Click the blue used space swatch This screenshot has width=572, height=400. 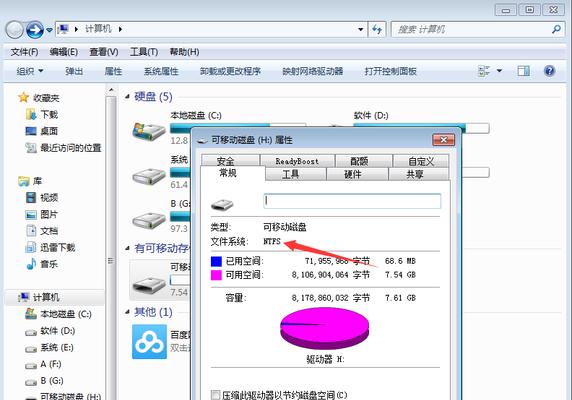pos(216,261)
